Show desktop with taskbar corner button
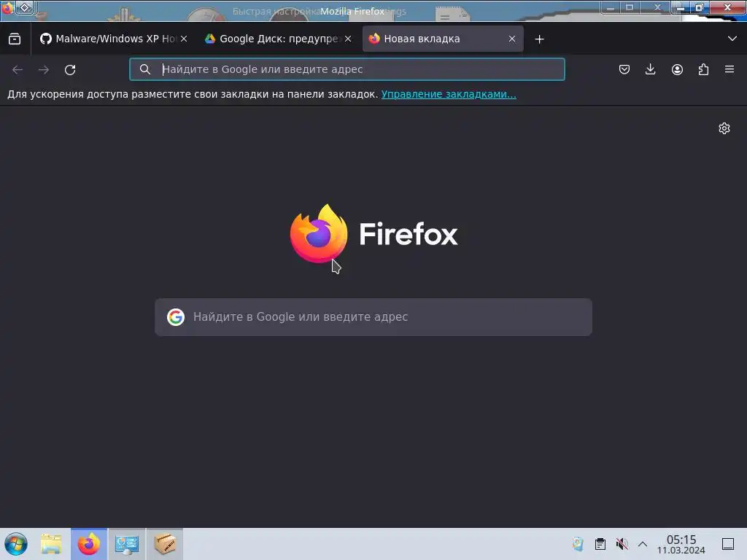 tap(728, 544)
